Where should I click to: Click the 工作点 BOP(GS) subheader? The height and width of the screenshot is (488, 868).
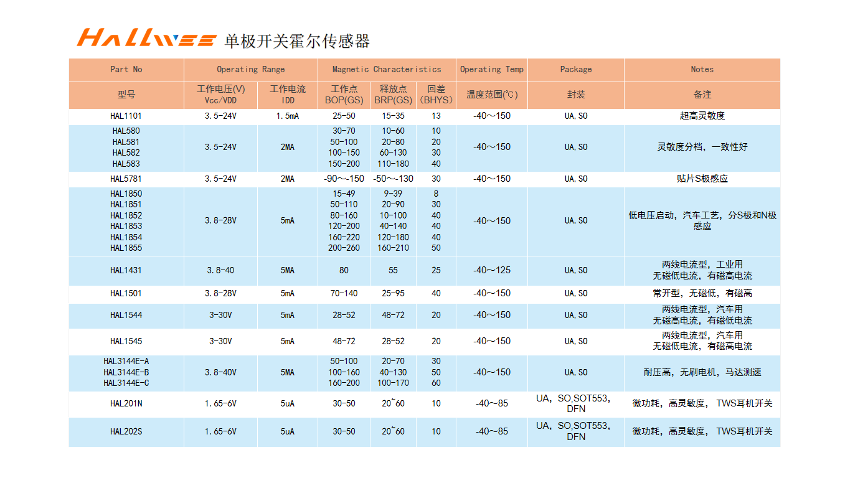point(344,95)
